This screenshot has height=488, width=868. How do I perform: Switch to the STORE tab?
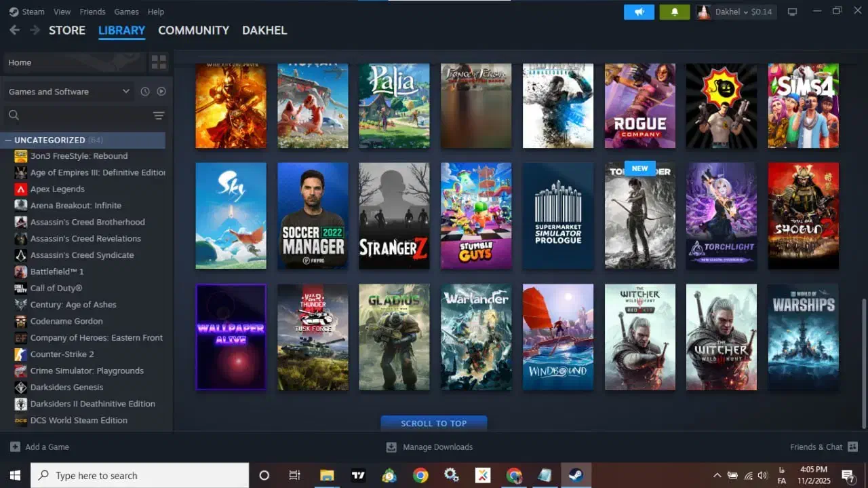(67, 30)
